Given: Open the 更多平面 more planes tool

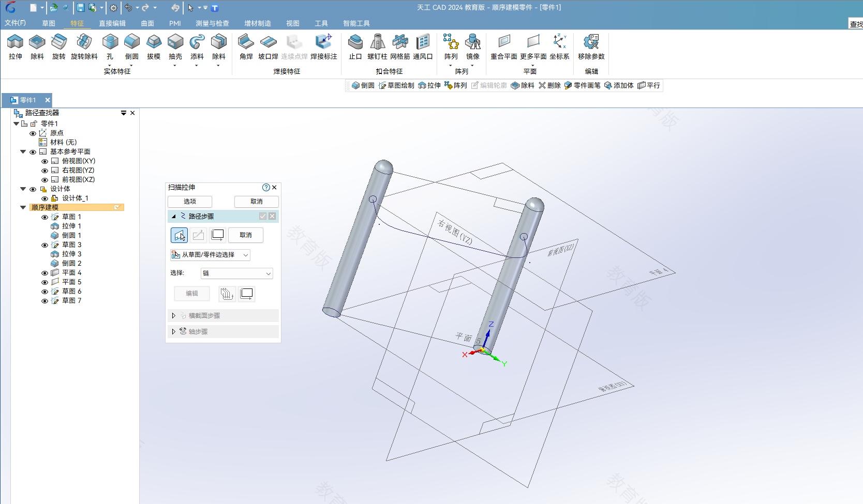Looking at the screenshot, I should [533, 47].
